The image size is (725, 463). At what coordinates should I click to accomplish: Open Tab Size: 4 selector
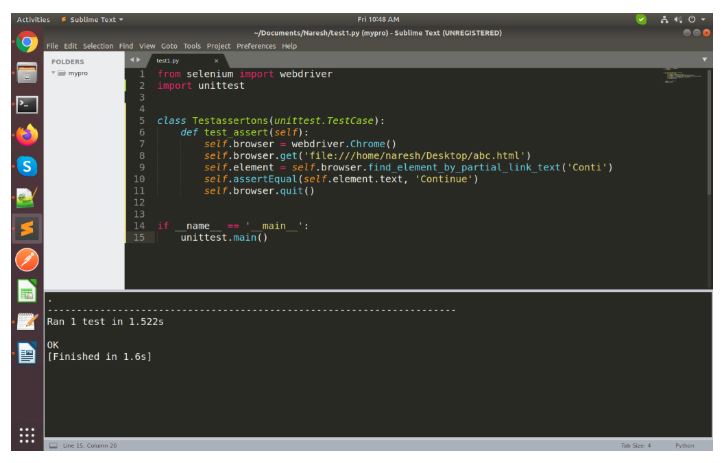click(635, 445)
